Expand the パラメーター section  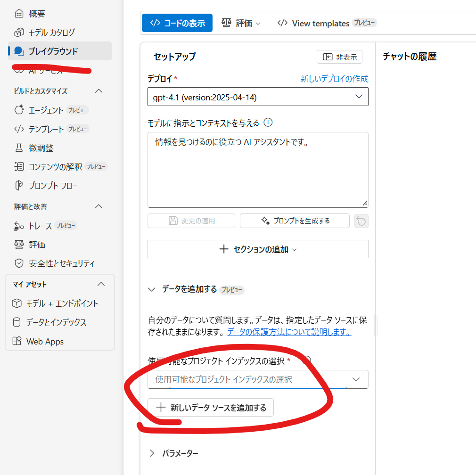(152, 453)
